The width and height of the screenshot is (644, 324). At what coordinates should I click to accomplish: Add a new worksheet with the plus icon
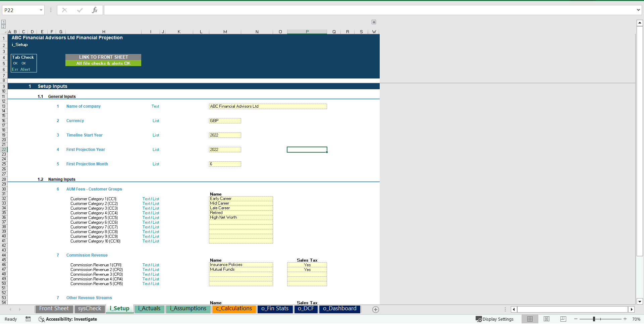tap(375, 310)
